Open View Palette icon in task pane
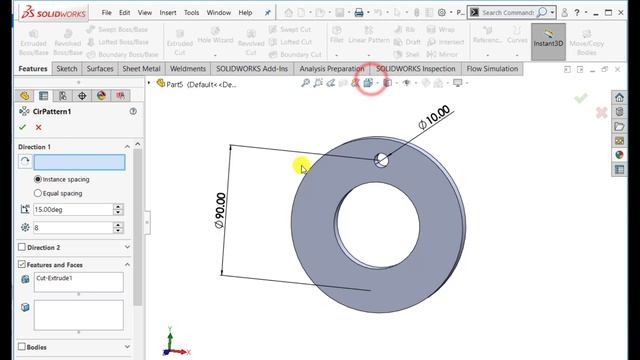The width and height of the screenshot is (640, 360). (x=619, y=141)
